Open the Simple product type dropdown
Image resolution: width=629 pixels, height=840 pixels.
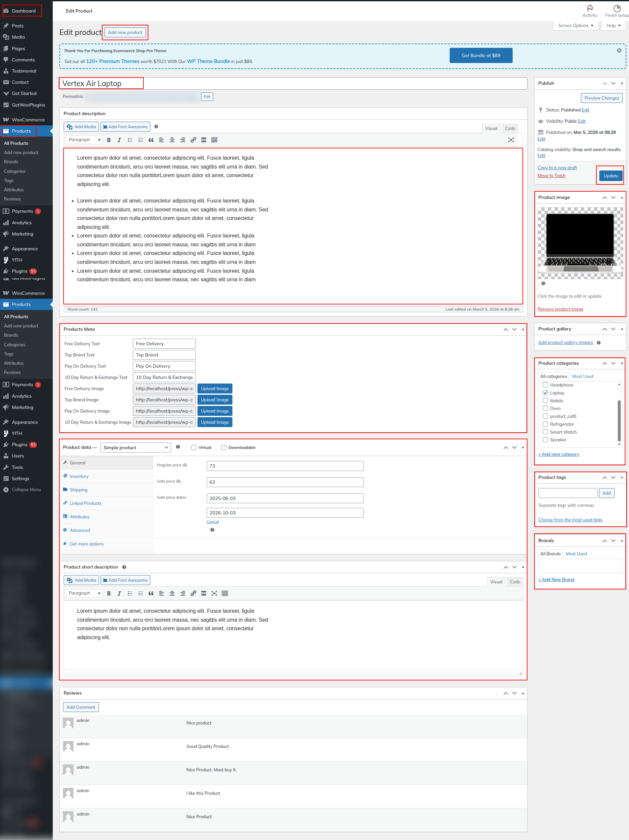click(135, 447)
